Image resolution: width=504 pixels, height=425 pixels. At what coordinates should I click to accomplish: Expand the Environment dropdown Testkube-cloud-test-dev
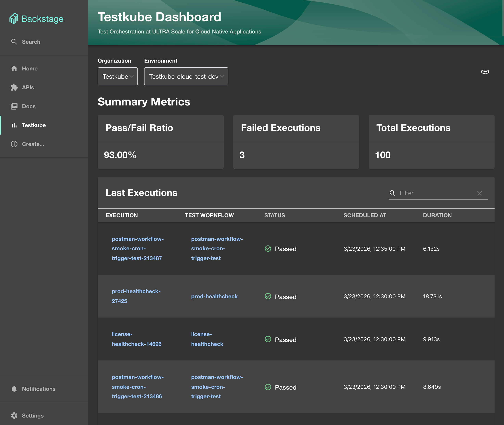(186, 76)
